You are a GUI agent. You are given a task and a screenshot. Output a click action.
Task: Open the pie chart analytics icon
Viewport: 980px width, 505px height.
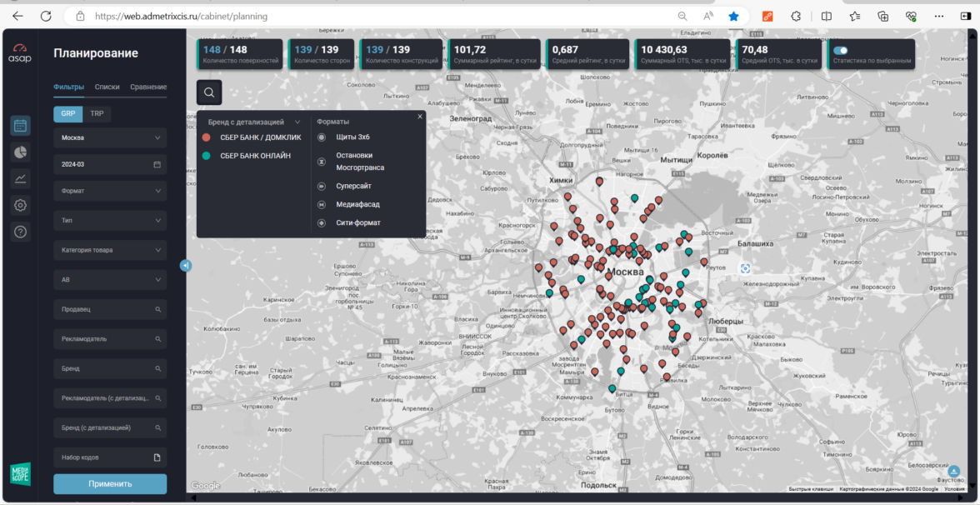tap(21, 152)
